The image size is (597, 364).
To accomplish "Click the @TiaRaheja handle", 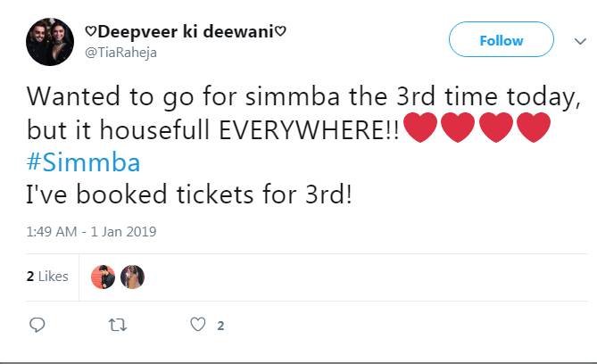I will (120, 53).
